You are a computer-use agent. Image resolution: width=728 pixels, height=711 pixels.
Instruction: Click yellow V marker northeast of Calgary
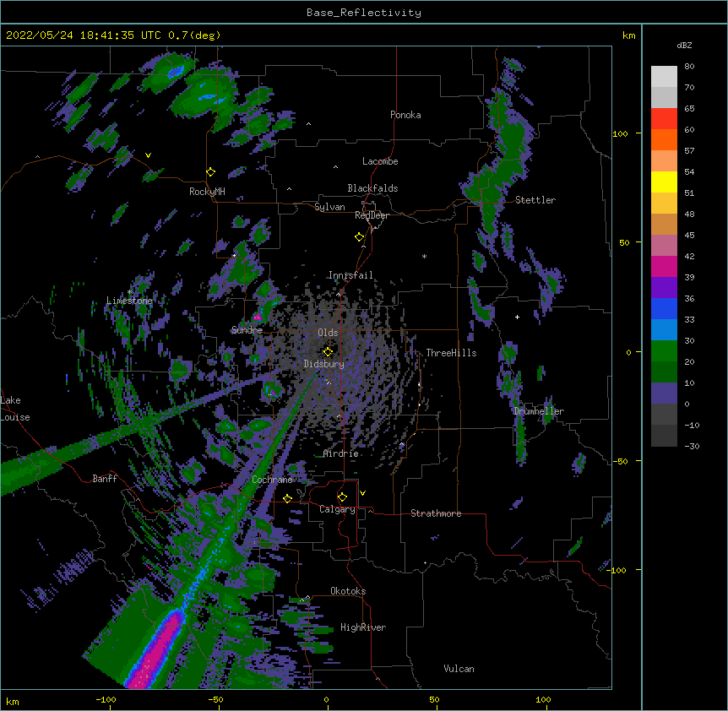pos(362,493)
